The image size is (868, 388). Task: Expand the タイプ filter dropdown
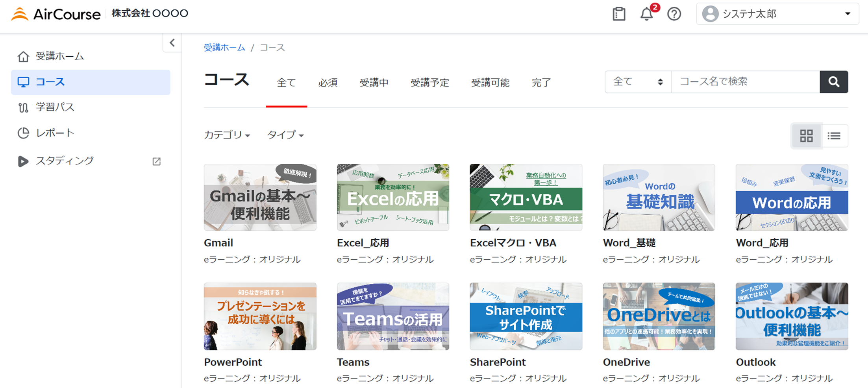click(285, 135)
